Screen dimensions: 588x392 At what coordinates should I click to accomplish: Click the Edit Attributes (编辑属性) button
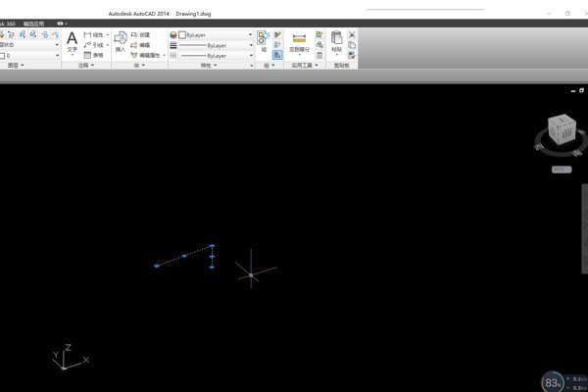147,56
